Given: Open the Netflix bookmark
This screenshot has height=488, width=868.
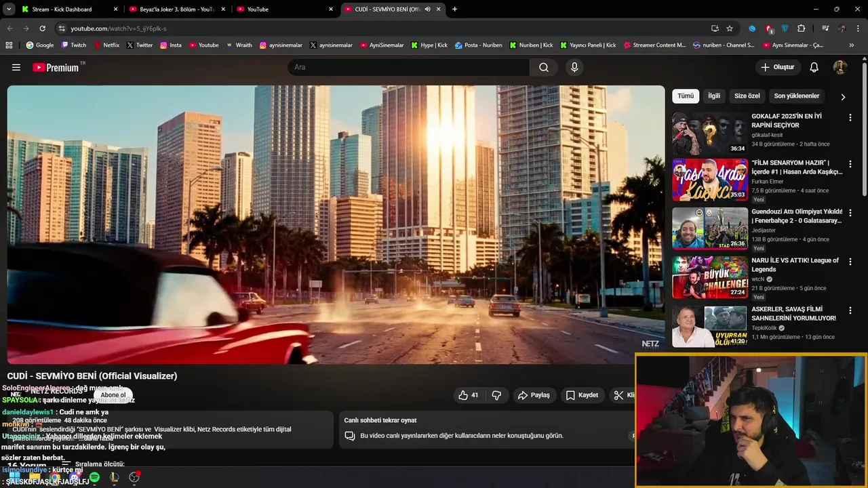Looking at the screenshot, I should click(106, 45).
